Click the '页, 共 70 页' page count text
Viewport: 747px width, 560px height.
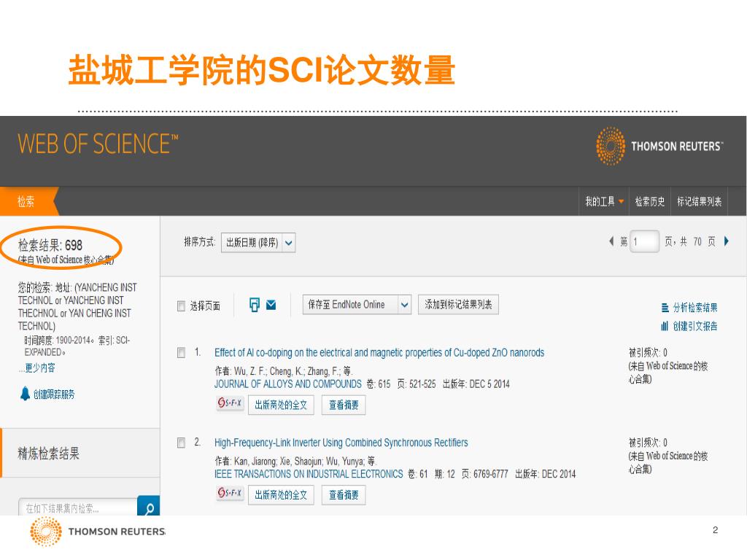pyautogui.click(x=690, y=241)
